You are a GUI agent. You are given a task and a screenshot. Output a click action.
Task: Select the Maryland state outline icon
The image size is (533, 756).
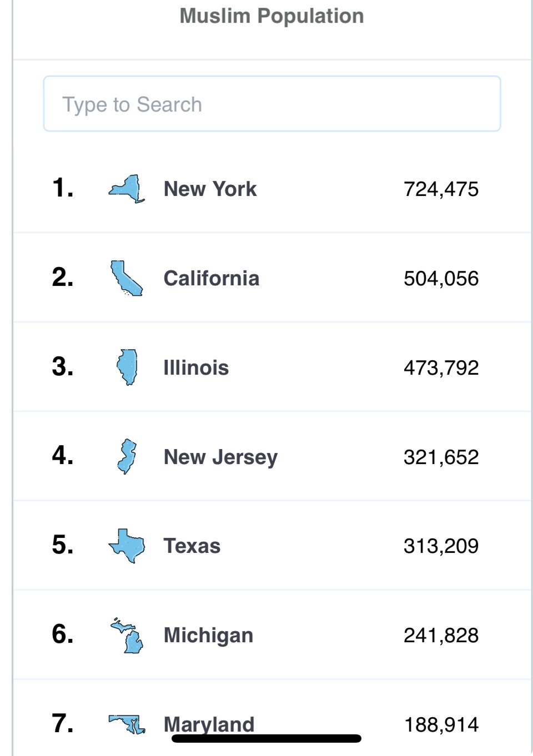click(127, 722)
